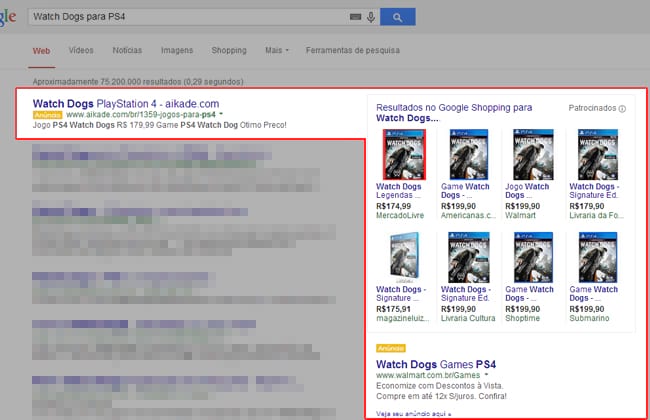Click the www.aikade.com green URL
Viewport: 650px width, 420px height.
141,114
